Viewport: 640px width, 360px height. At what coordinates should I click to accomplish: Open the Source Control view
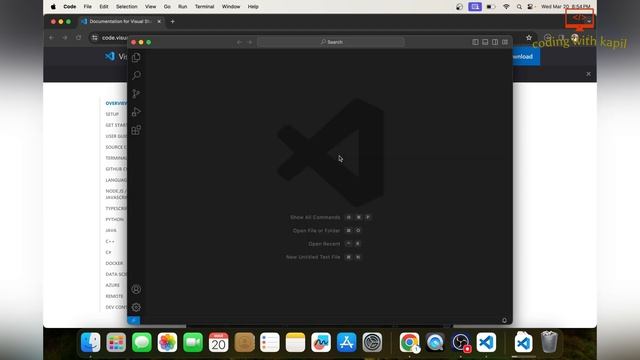[x=136, y=93]
